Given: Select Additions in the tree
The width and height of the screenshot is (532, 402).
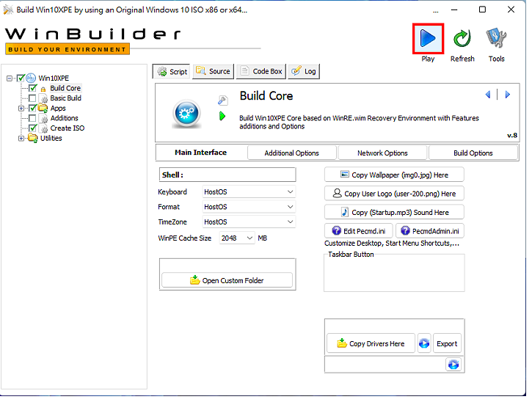Looking at the screenshot, I should 64,118.
